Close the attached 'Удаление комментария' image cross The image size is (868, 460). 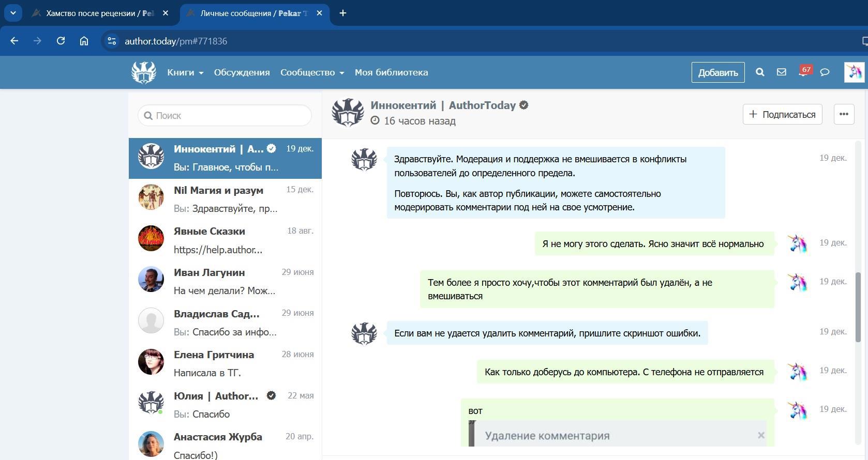(x=761, y=435)
